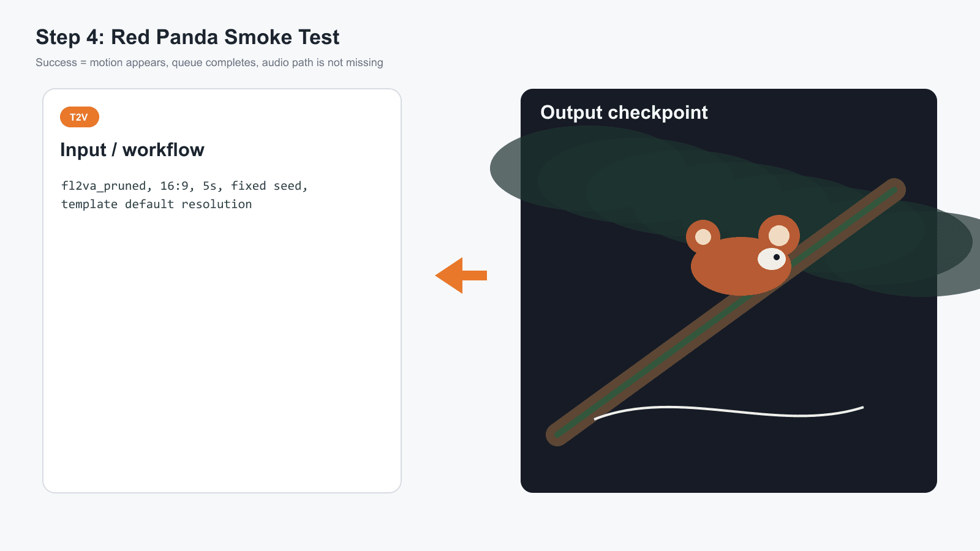
Task: Select the Input / workflow heading
Action: click(x=132, y=150)
